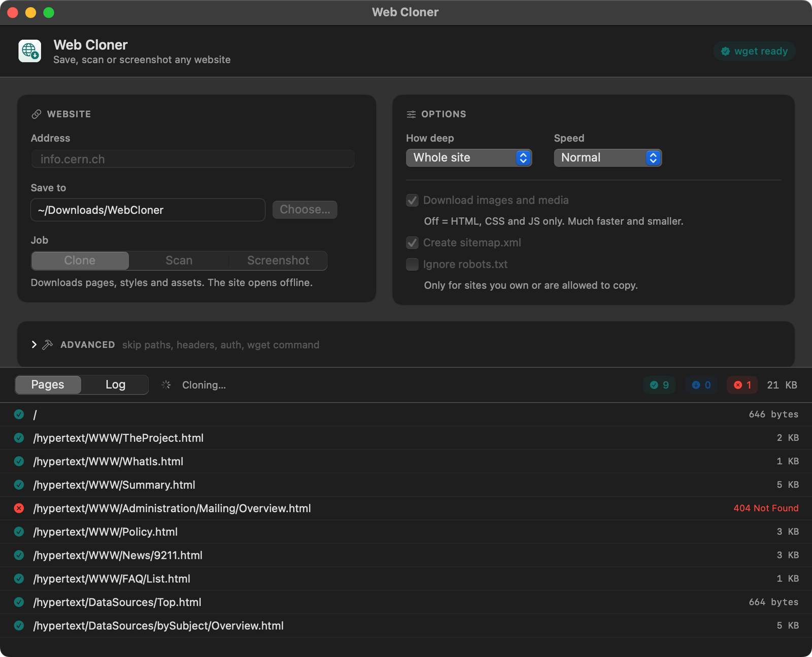Viewport: 812px width, 657px height.
Task: Click the blue skipped count badge 0
Action: click(x=701, y=385)
